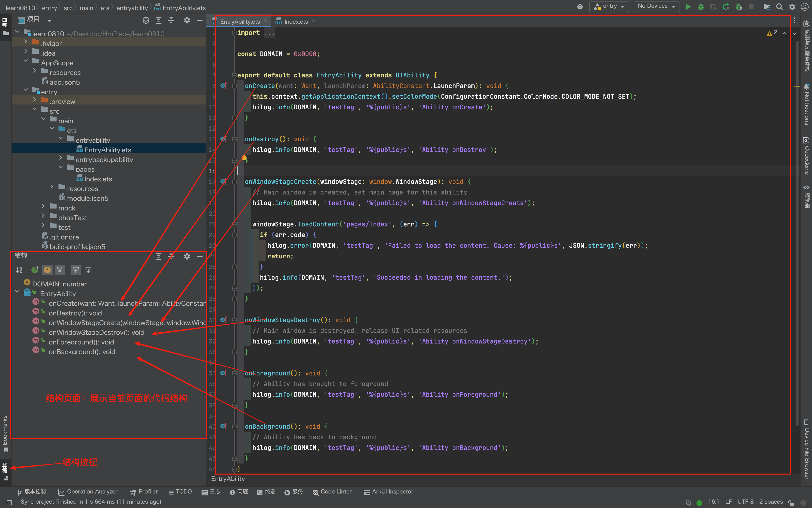Screen dimensions: 812x508
Task: Open IDE settings gear in top toolbar
Action: [x=792, y=7]
